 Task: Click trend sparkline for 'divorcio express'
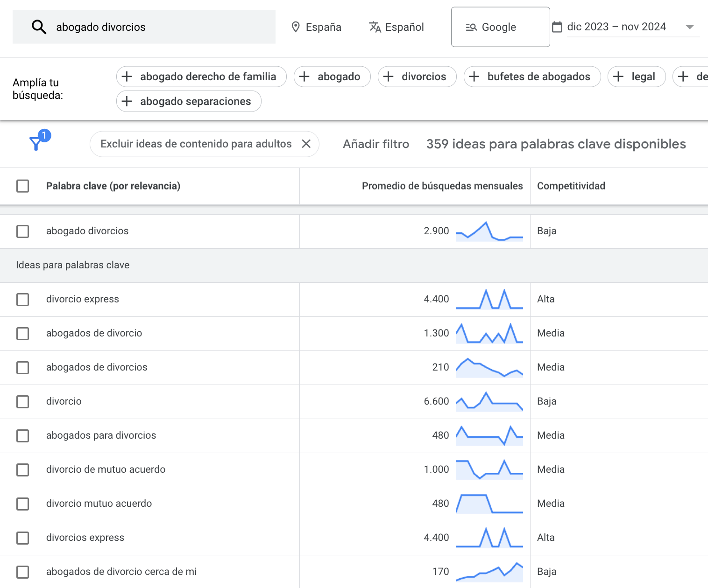[489, 299]
